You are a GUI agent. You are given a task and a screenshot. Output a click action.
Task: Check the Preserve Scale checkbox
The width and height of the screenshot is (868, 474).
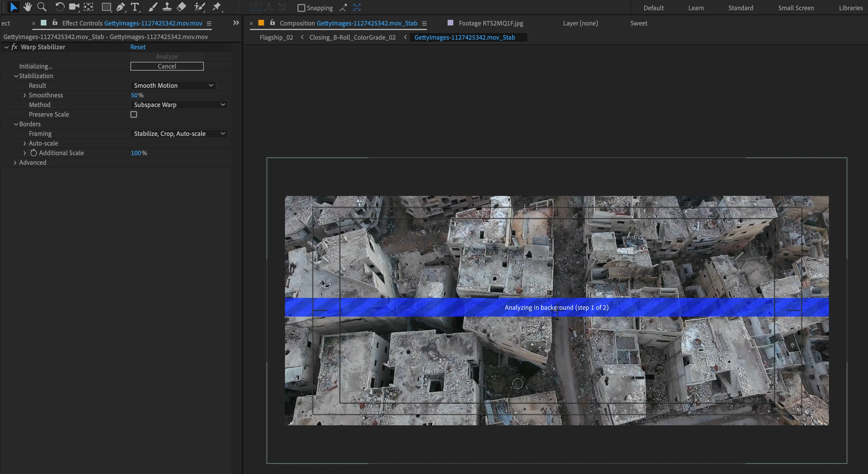[134, 115]
